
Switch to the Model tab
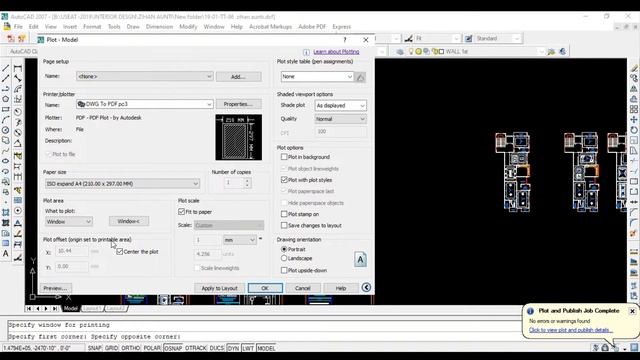[71, 308]
